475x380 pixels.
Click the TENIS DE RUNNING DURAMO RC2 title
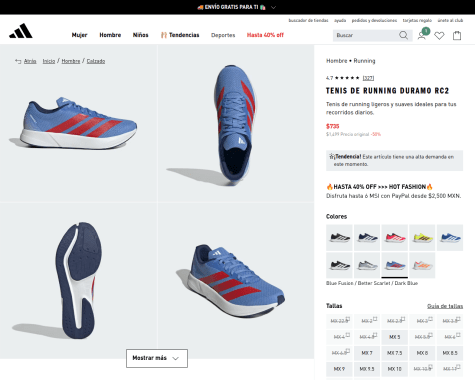pyautogui.click(x=387, y=91)
